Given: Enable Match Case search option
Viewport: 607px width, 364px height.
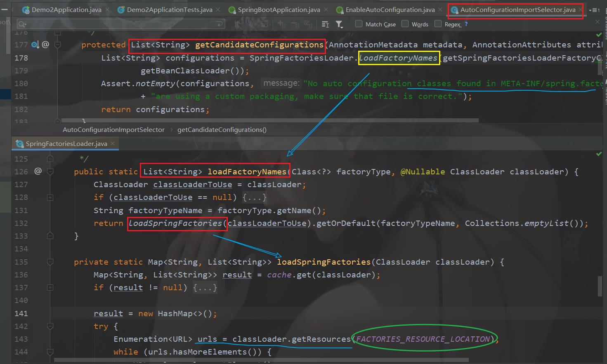Looking at the screenshot, I should point(359,24).
